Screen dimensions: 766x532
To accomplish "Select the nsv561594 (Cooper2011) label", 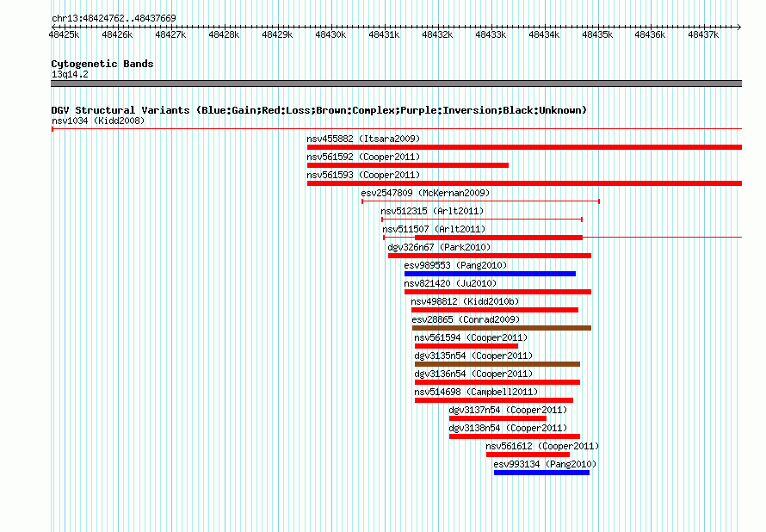I will pos(471,337).
